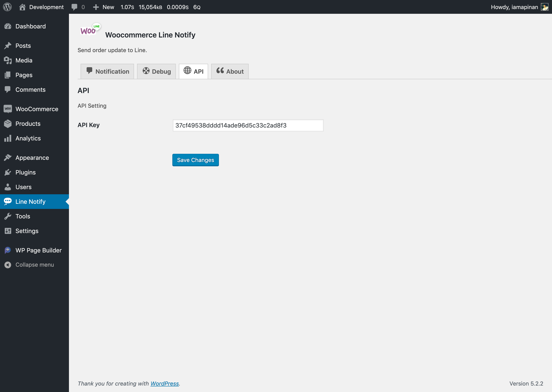Open the comments bubble in admin bar
Screen dimensions: 552x392
tap(74, 7)
